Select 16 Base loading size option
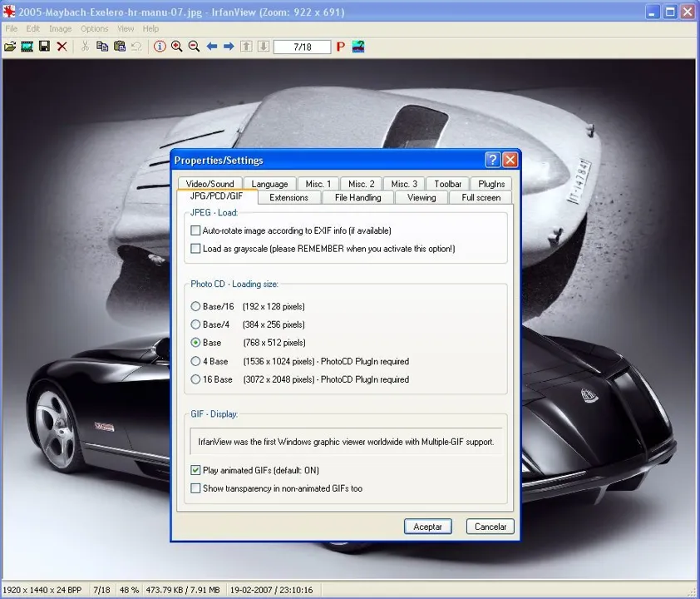Viewport: 700px width, 599px height. click(195, 379)
